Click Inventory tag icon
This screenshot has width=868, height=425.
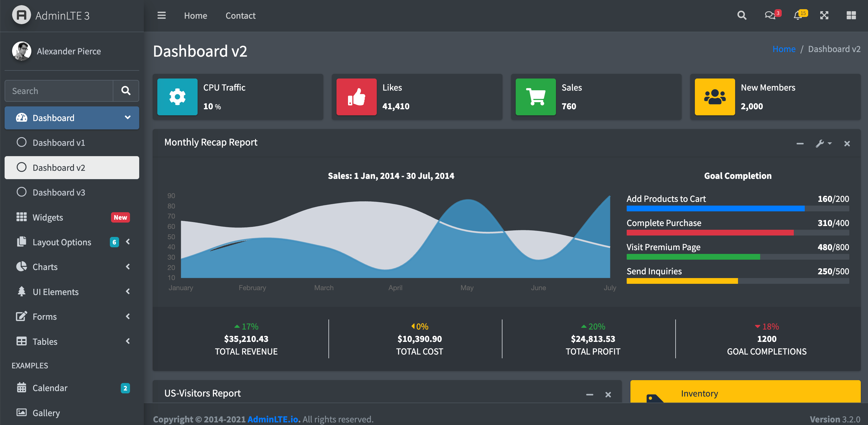pos(655,398)
